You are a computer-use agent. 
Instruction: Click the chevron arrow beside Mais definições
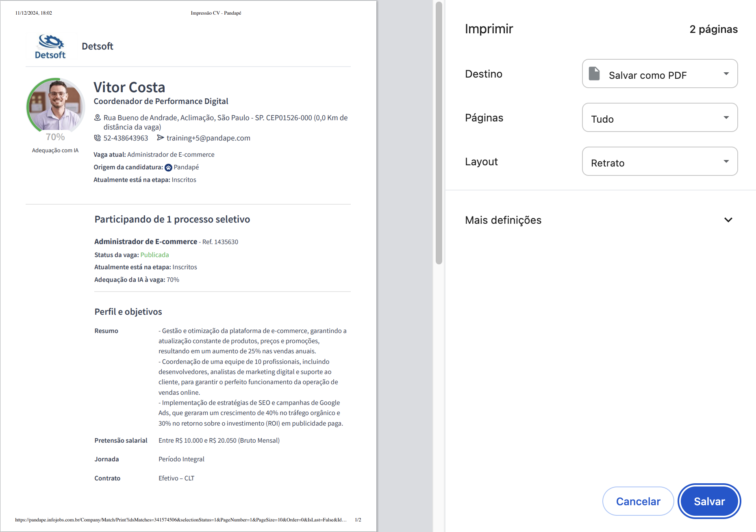point(728,220)
